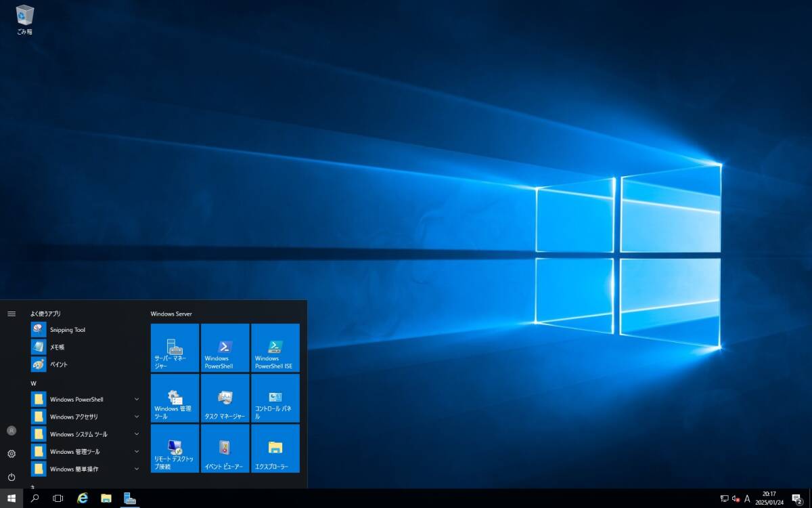Open taskbar search magnifier
Image resolution: width=812 pixels, height=508 pixels.
coord(35,499)
